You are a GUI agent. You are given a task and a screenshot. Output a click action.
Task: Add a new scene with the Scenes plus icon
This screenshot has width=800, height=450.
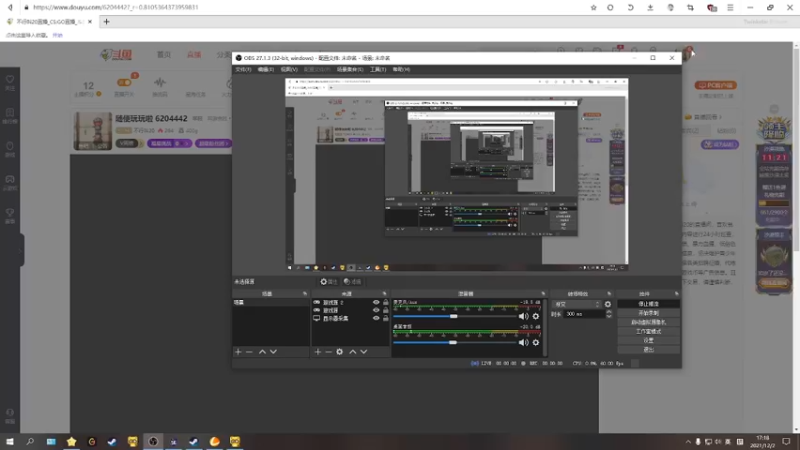click(x=238, y=352)
